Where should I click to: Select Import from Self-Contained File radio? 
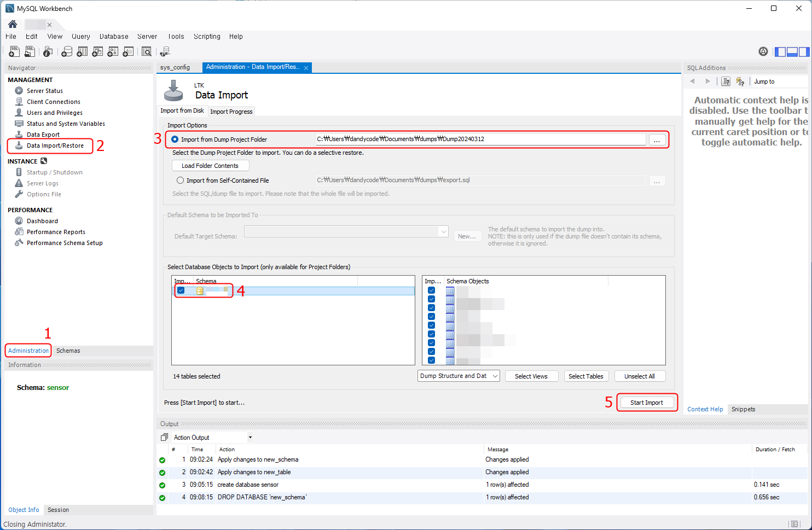click(180, 180)
